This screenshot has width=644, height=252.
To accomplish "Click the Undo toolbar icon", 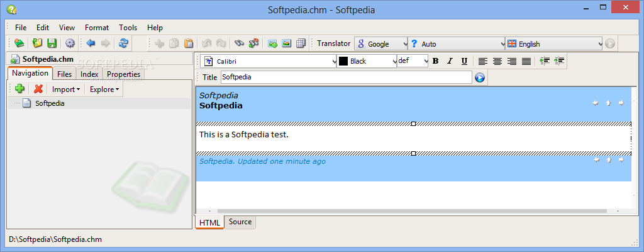I will point(206,43).
